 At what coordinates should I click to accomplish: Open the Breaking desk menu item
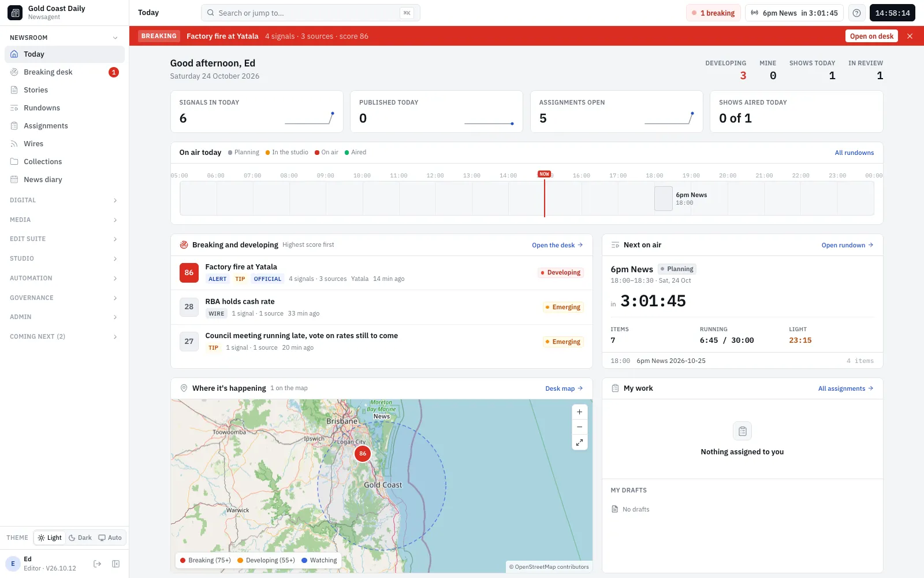coord(65,72)
